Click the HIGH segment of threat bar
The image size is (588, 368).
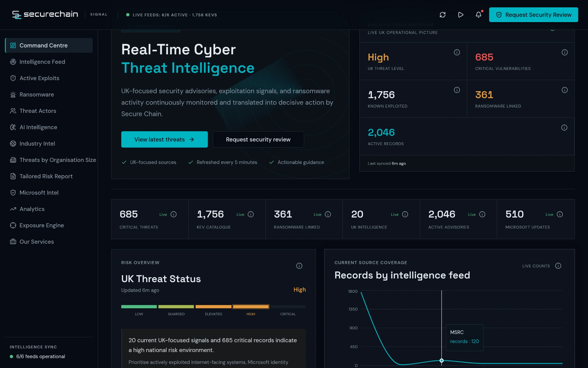coord(251,307)
